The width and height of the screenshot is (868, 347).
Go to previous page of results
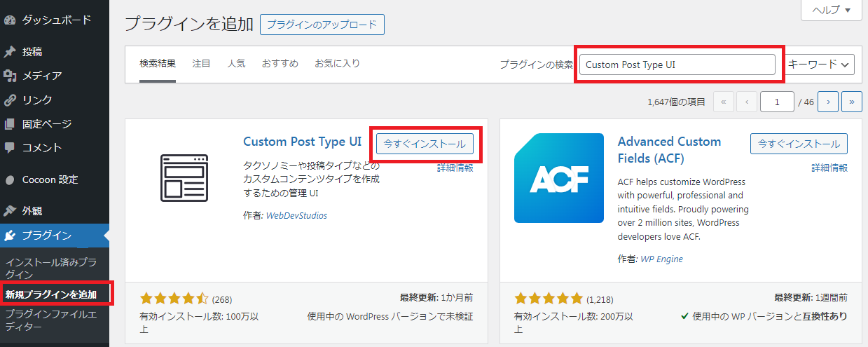click(x=747, y=102)
